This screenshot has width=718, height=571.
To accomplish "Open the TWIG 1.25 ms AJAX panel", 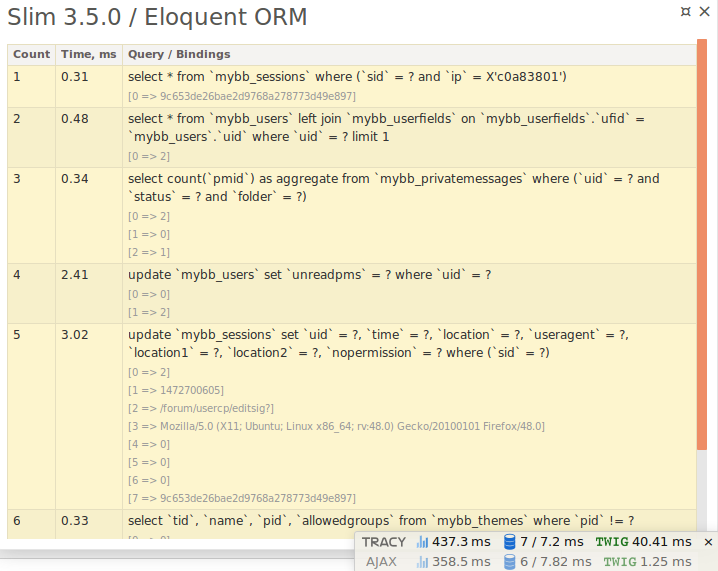I will [647, 562].
